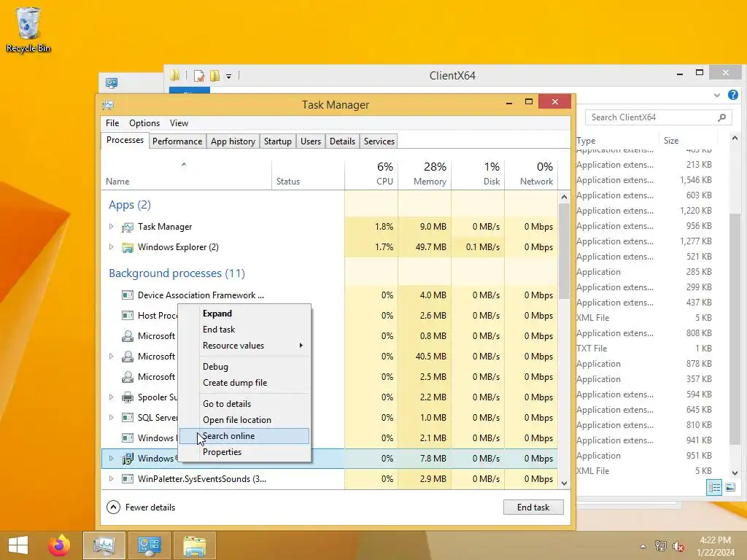Select End task in the context menu
Image resolution: width=747 pixels, height=560 pixels.
(244, 330)
